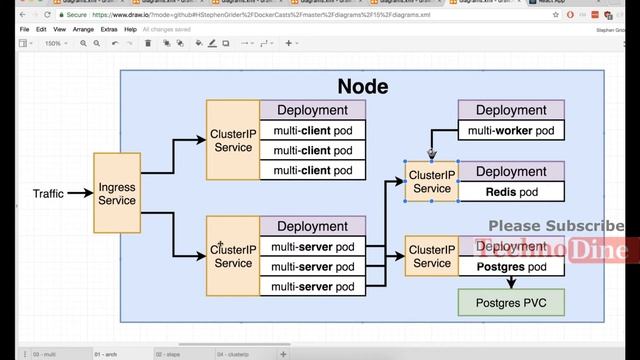
Task: Click the horizontal canvas scrollbar
Action: pyautogui.click(x=235, y=344)
